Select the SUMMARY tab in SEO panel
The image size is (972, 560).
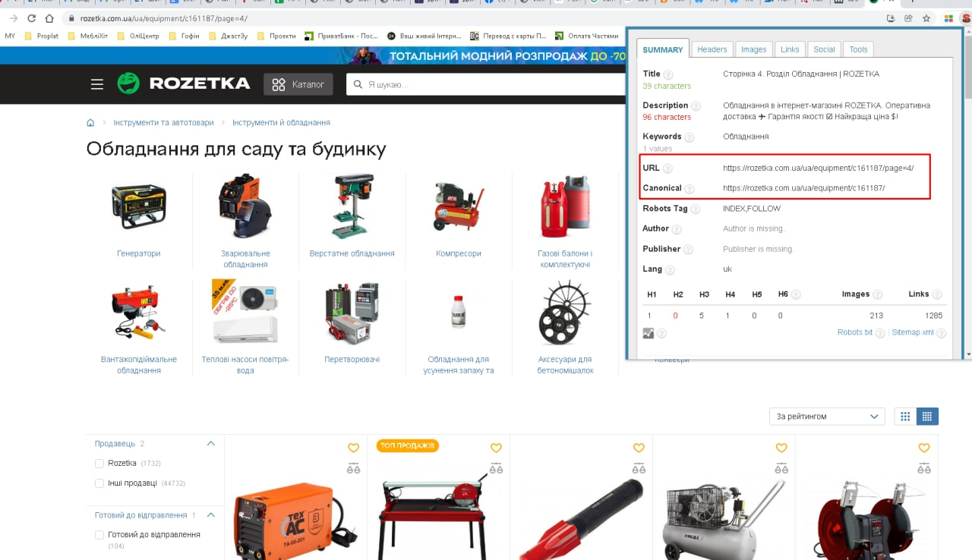pyautogui.click(x=663, y=49)
